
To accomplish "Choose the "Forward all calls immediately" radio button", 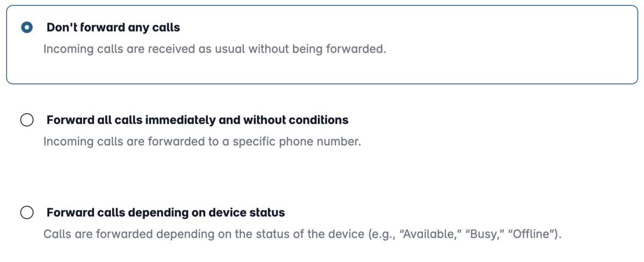I will 27,120.
